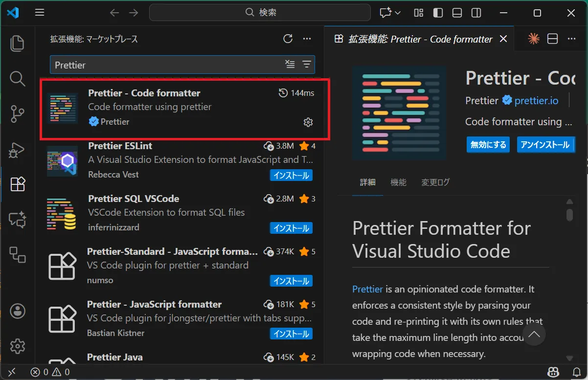Toggle the primary sidebar layout button
Screen dimensions: 588x380
438,13
